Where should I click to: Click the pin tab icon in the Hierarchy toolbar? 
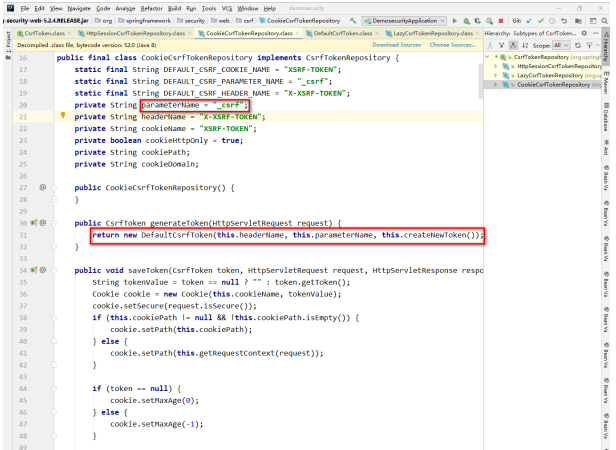(x=589, y=46)
